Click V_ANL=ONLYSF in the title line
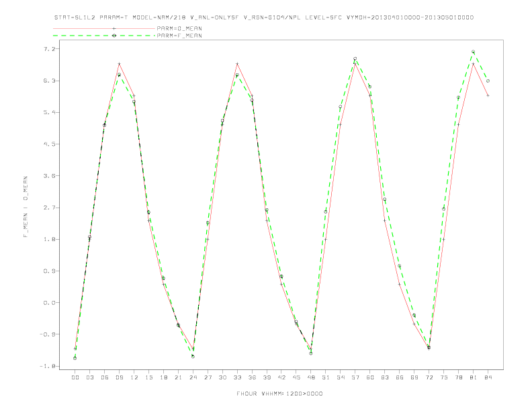 click(x=214, y=17)
